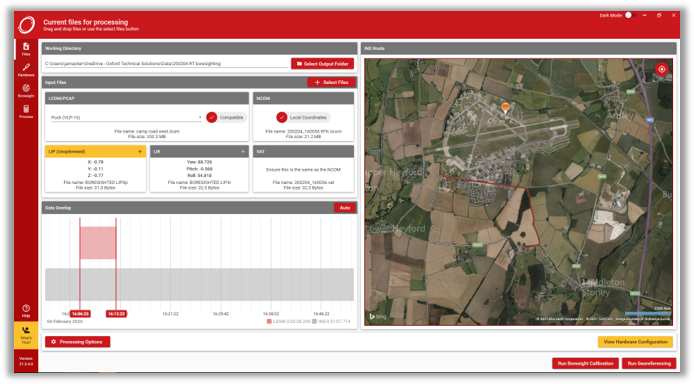The width and height of the screenshot is (694, 384).
Task: Open the Process sidebar section
Action: pos(26,111)
